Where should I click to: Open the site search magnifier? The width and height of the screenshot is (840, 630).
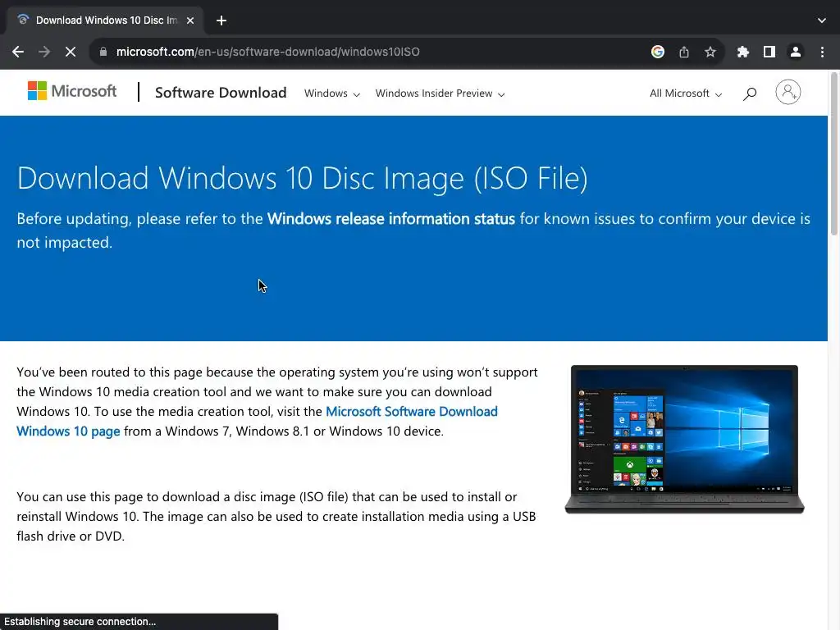(750, 94)
